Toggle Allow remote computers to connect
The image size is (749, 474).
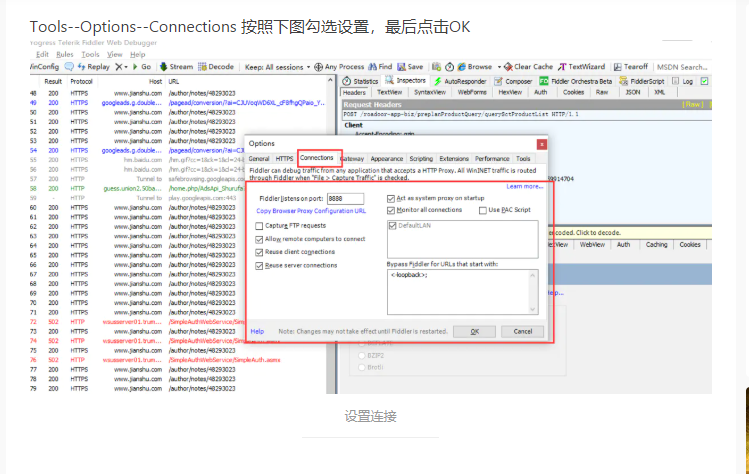(259, 239)
